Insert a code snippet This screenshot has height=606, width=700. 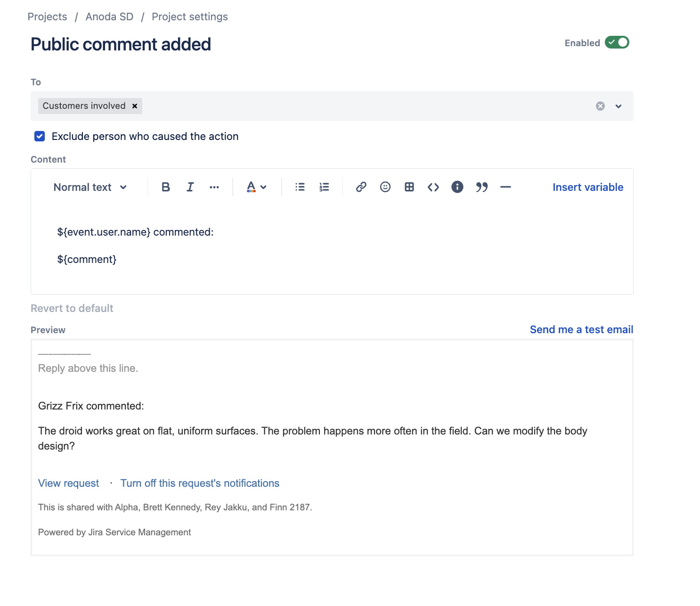click(433, 187)
